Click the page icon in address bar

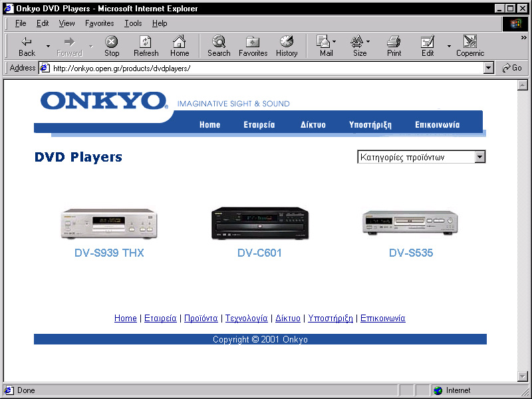point(45,68)
